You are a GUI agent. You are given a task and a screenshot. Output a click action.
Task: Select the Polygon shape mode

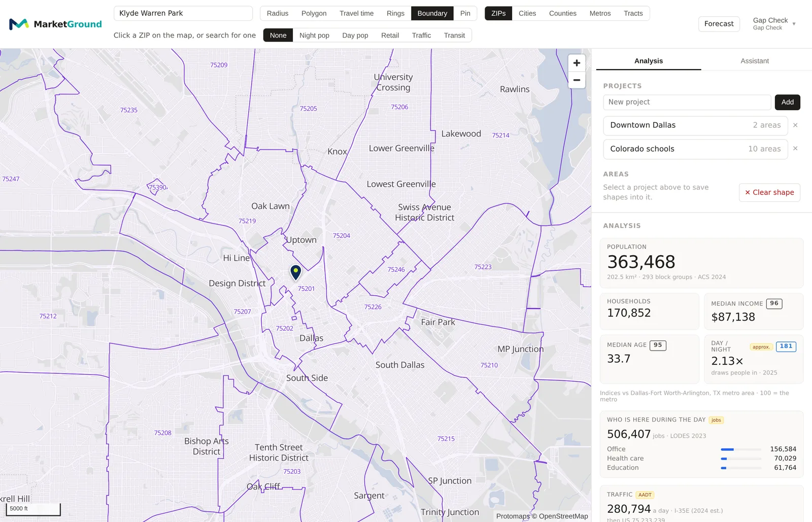[314, 13]
